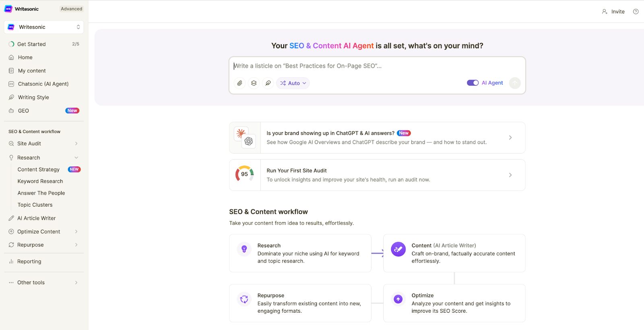Click the 95 site audit score gauge
Image resolution: width=644 pixels, height=330 pixels.
[245, 174]
